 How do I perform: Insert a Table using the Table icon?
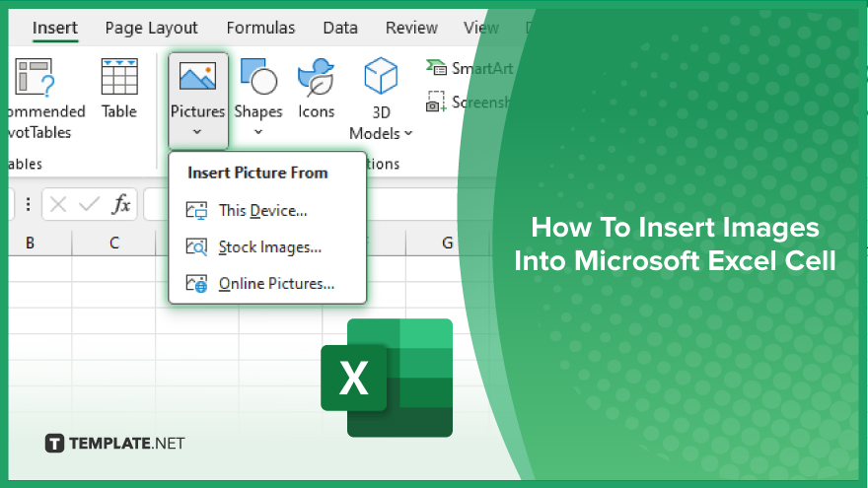pyautogui.click(x=119, y=76)
